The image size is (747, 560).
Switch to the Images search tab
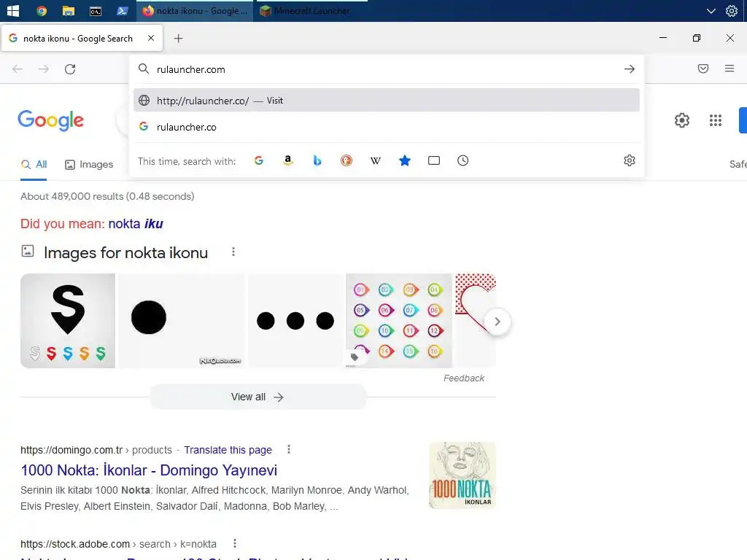(x=89, y=165)
